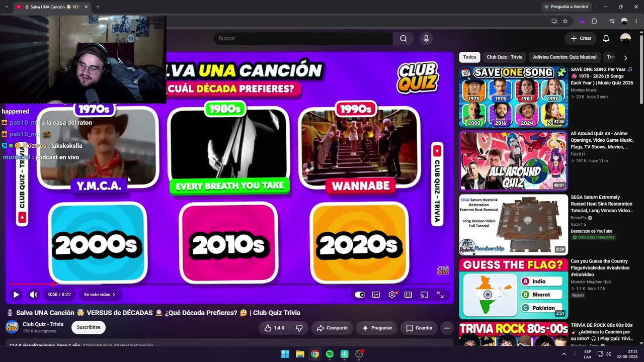Open Spotify from the taskbar
Screen dimensions: 644x362
[330, 354]
